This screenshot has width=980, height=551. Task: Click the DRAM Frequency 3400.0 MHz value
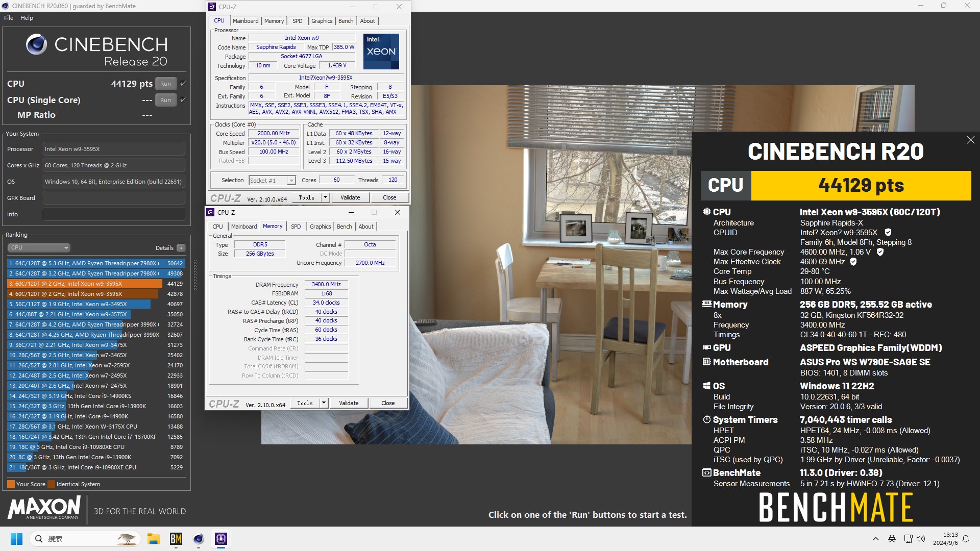[x=326, y=284]
